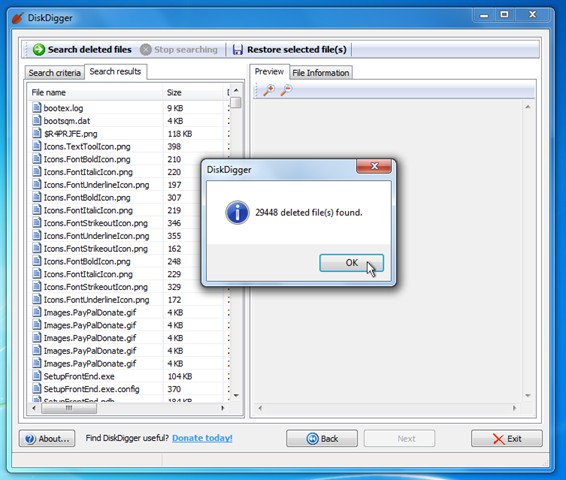Viewport: 566px width, 480px height.
Task: Click the preview pane scroll right arrow
Action: click(514, 408)
